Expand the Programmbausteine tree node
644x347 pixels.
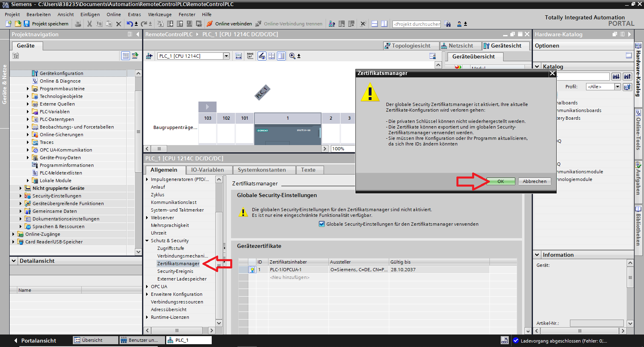[x=28, y=89]
